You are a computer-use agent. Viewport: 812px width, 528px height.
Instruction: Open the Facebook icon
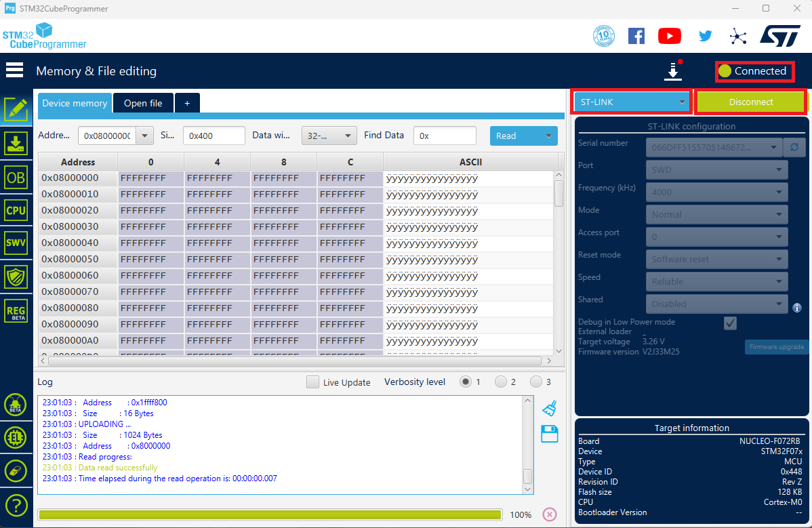[x=636, y=36]
